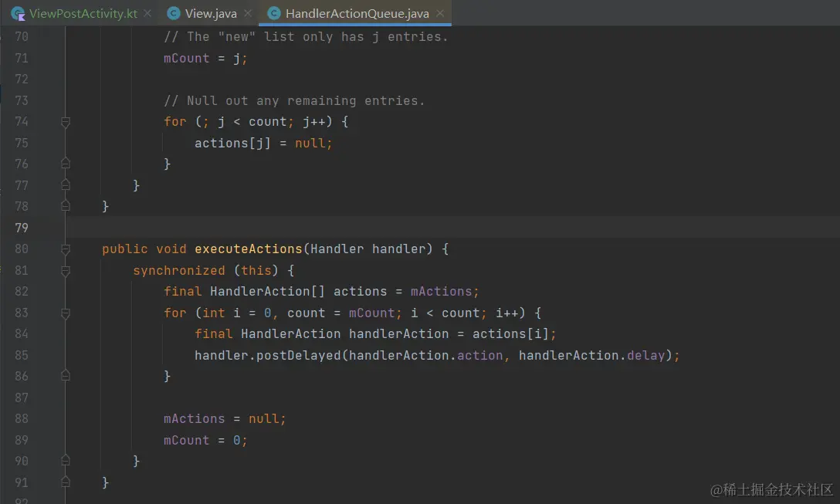Viewport: 840px width, 504px height.
Task: Close the View.java tab
Action: (248, 13)
